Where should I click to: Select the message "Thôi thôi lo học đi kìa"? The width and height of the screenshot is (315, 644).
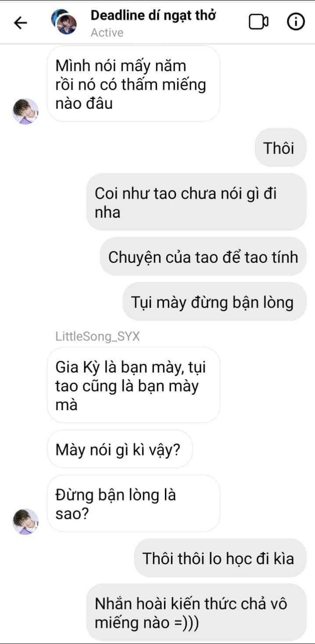[x=220, y=558]
